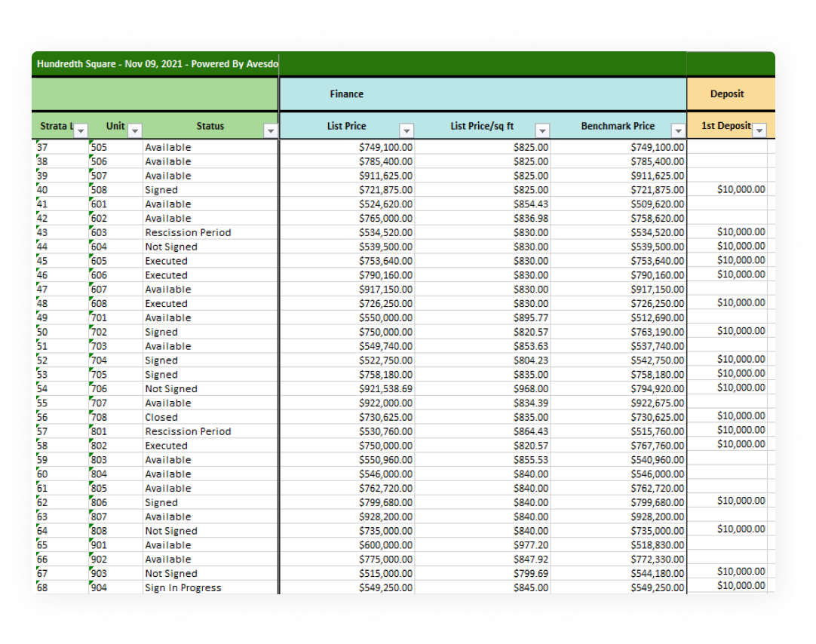The image size is (816, 644).
Task: Select the Not Signed status for unit 808
Action: (x=210, y=531)
